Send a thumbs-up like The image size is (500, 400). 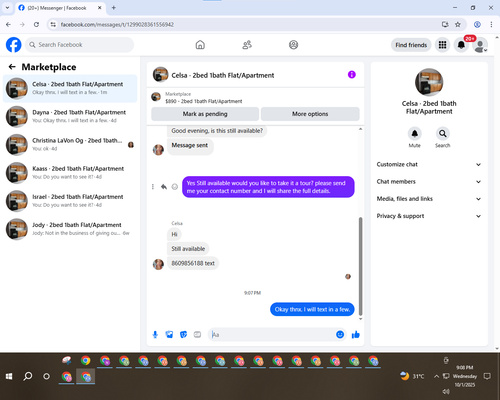pos(356,334)
